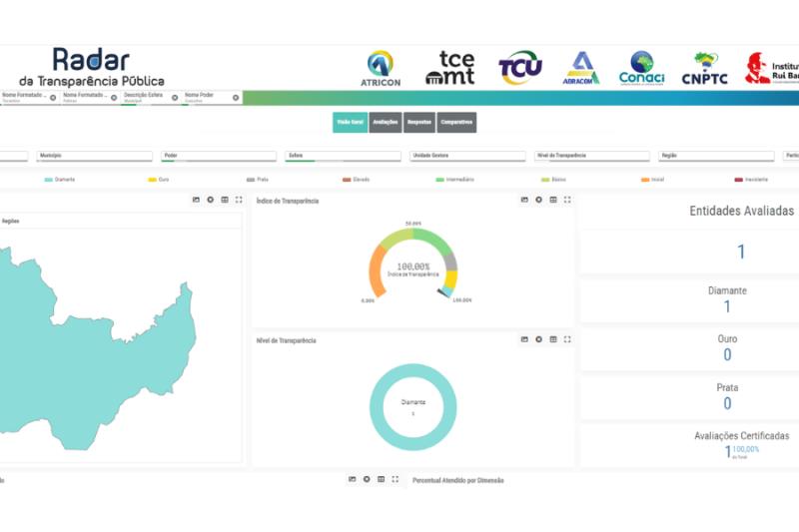Image resolution: width=799 pixels, height=532 pixels.
Task: Switch to the Avaliações tab
Action: 385,122
